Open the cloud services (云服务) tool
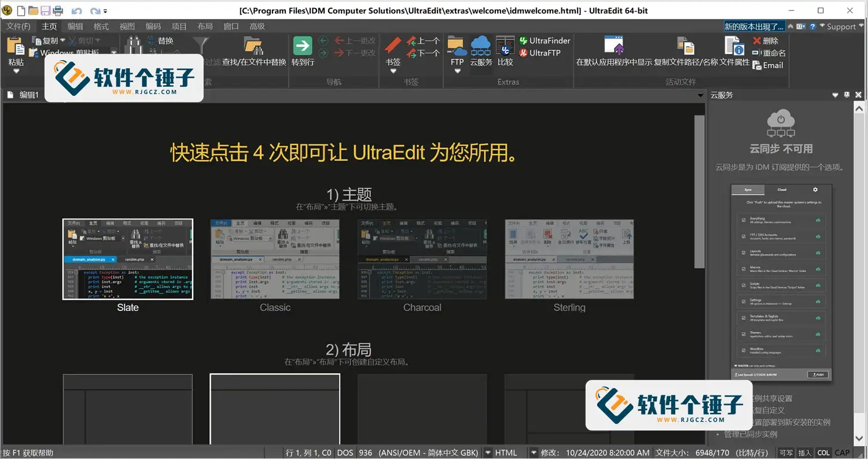The image size is (868, 459). (x=481, y=46)
